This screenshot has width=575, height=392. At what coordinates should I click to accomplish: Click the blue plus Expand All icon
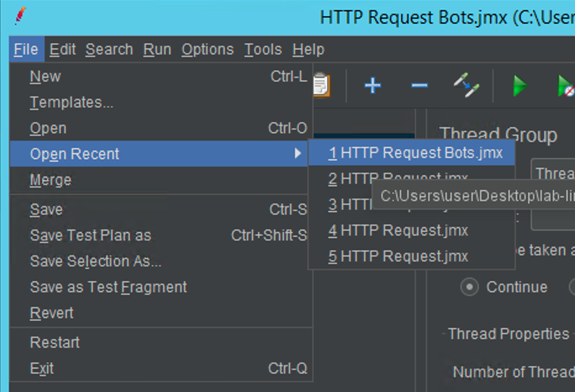coord(373,85)
